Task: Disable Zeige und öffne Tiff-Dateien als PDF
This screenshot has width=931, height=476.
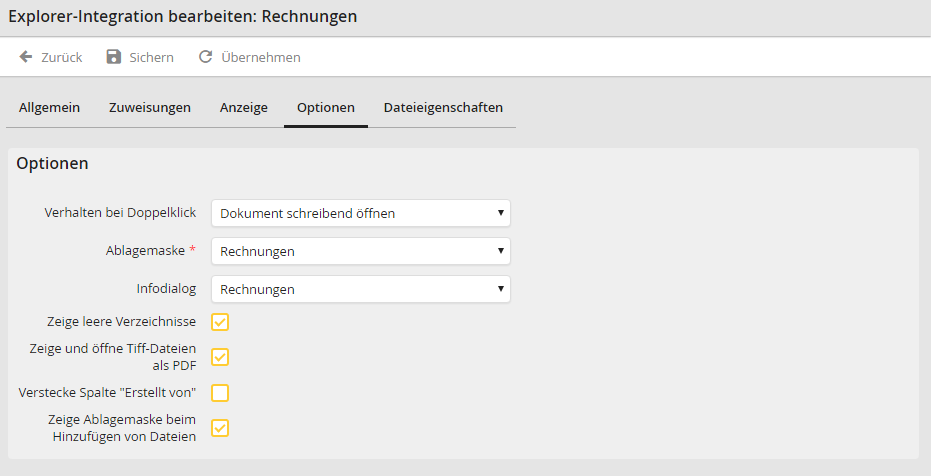Action: 220,357
